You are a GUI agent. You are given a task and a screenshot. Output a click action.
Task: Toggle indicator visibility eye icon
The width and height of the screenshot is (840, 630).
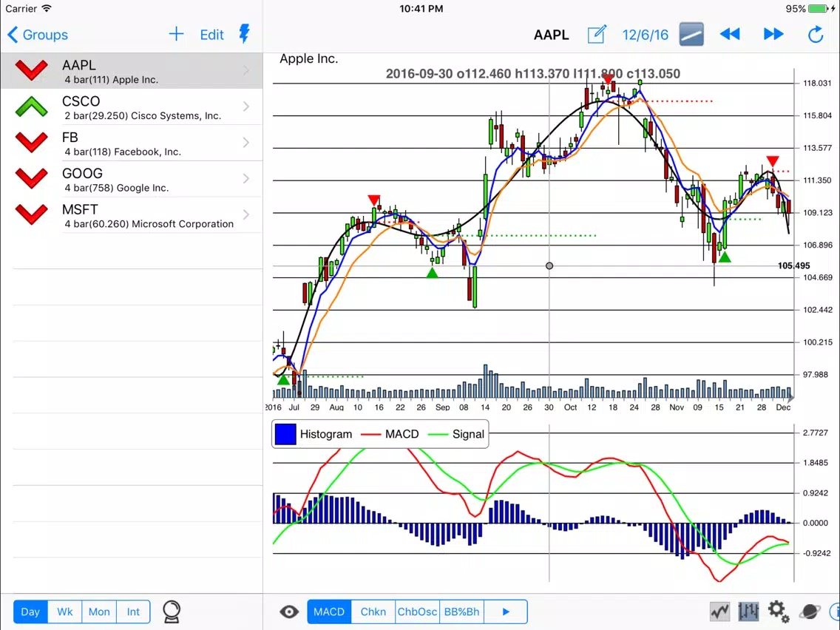pyautogui.click(x=289, y=612)
